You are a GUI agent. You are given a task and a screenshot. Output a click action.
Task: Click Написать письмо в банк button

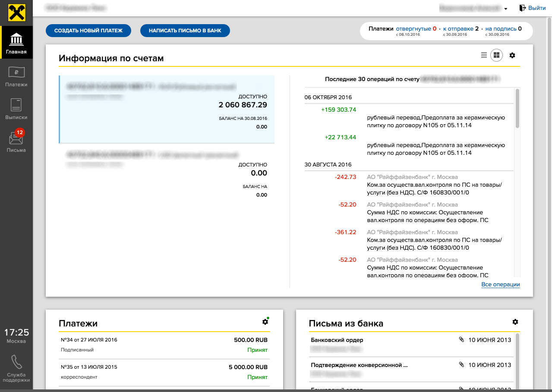[x=185, y=31]
